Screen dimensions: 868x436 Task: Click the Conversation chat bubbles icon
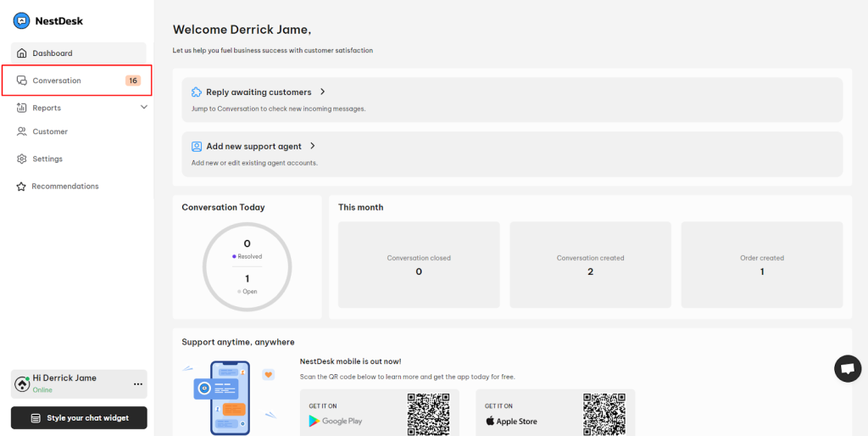(21, 81)
